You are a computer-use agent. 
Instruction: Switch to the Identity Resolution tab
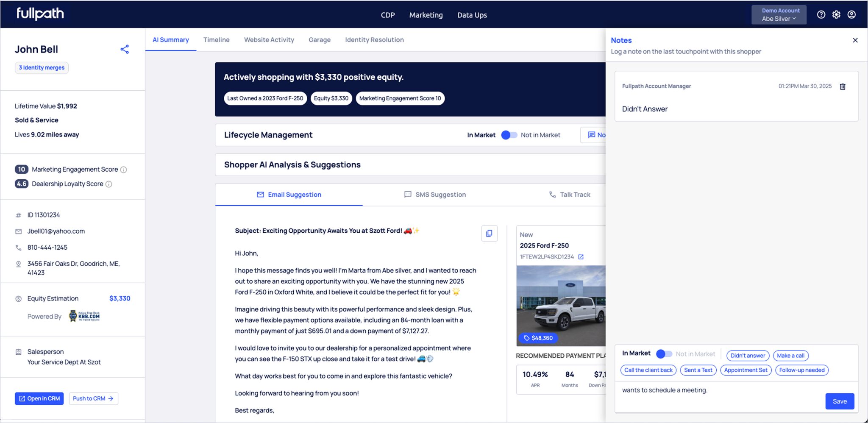coord(374,40)
